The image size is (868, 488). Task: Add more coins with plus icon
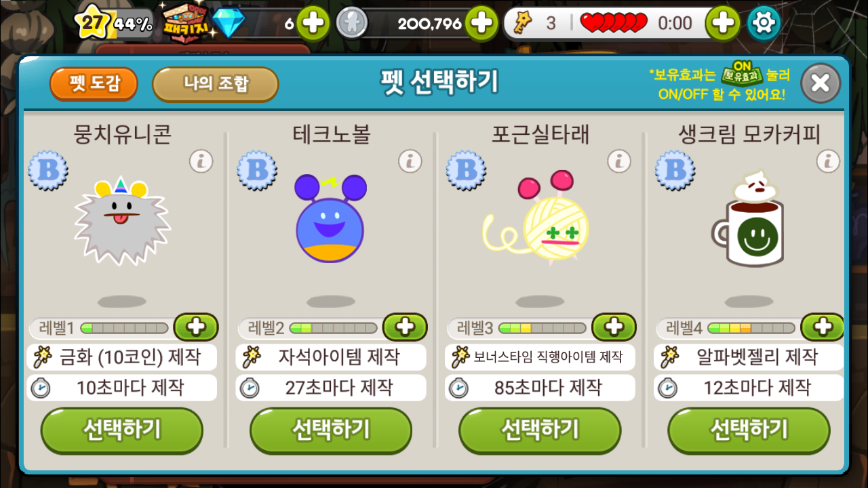(x=481, y=23)
